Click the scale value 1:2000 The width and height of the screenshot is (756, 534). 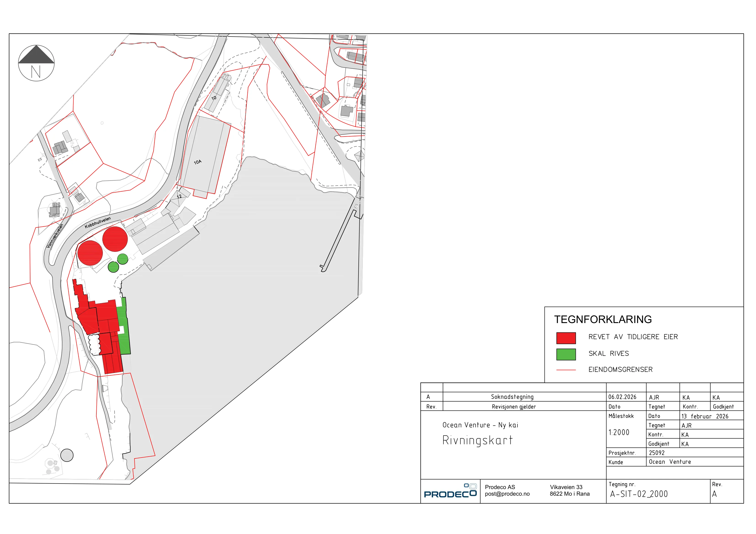[x=619, y=433]
